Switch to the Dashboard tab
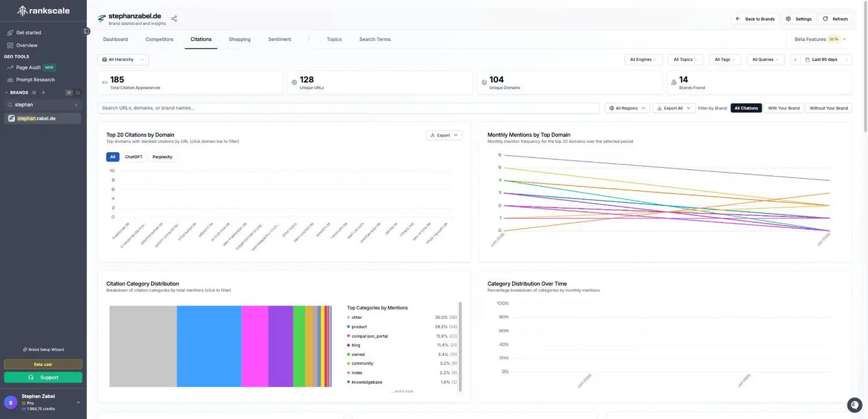This screenshot has width=868, height=419. click(115, 39)
